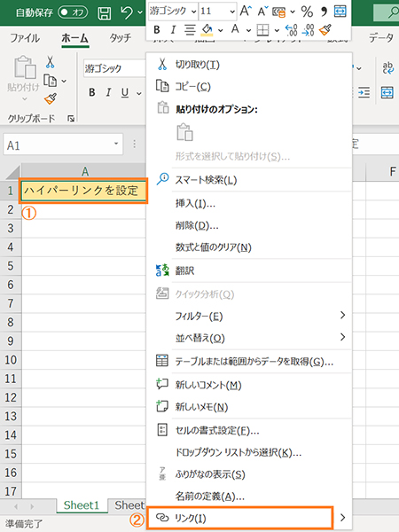Click the ribbon Cut scissors icon
Screen dimensions: 399x532
pyautogui.click(x=51, y=62)
